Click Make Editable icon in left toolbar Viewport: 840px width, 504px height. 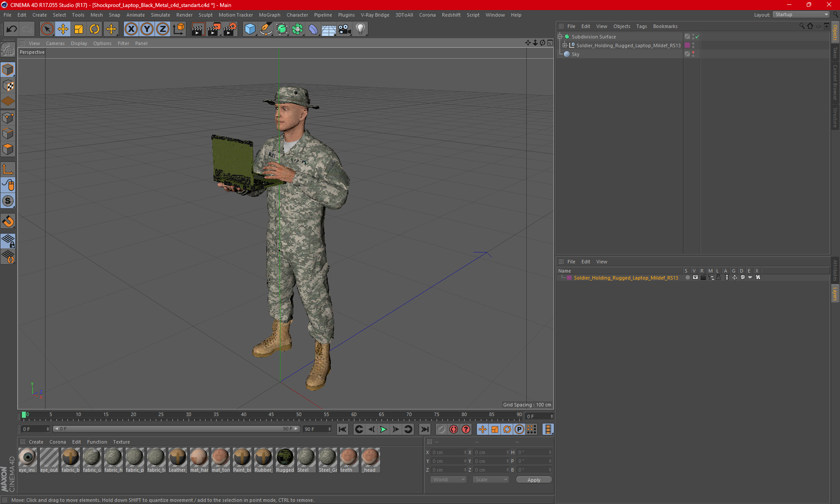8,49
